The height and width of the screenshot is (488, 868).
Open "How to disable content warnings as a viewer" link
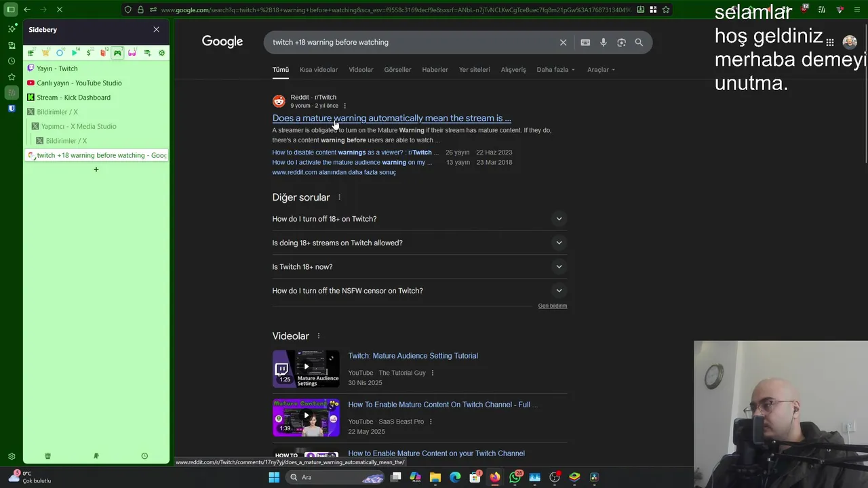coord(355,152)
